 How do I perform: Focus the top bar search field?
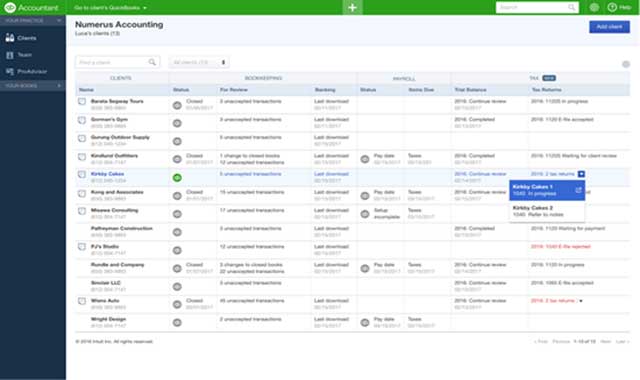[537, 7]
